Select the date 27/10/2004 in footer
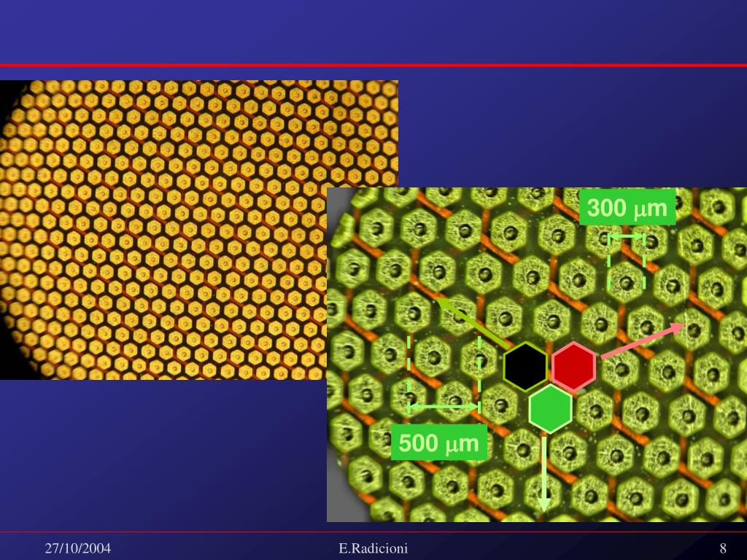747x560 pixels. click(77, 548)
